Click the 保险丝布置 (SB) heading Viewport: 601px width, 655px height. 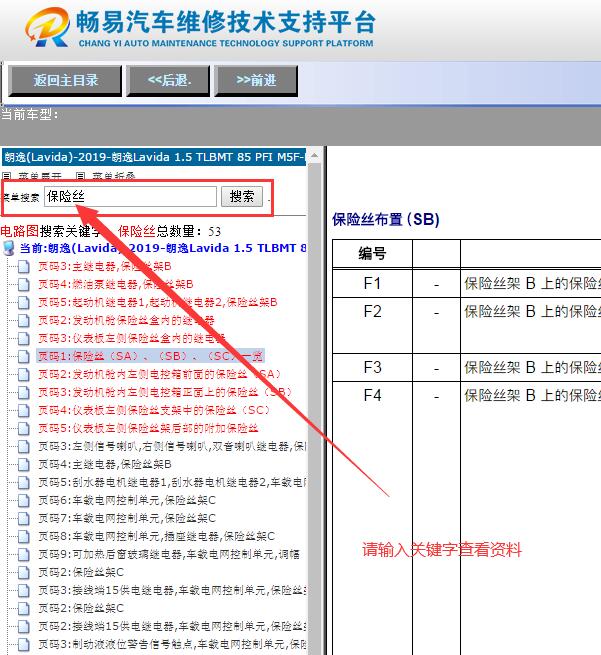(x=385, y=219)
